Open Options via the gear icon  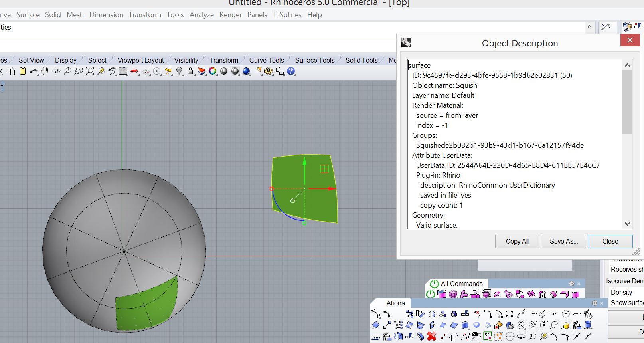269,71
